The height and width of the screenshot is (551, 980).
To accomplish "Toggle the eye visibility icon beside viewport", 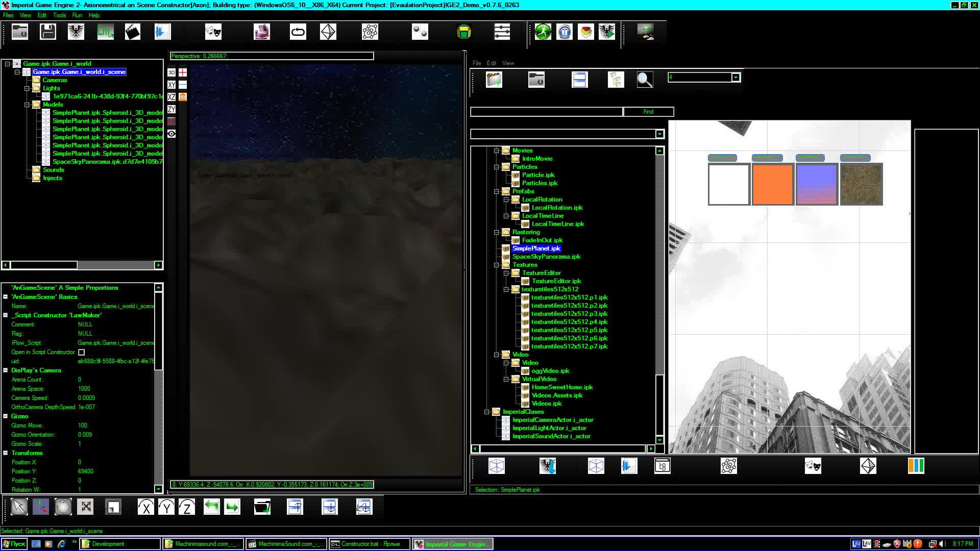I will (x=171, y=134).
